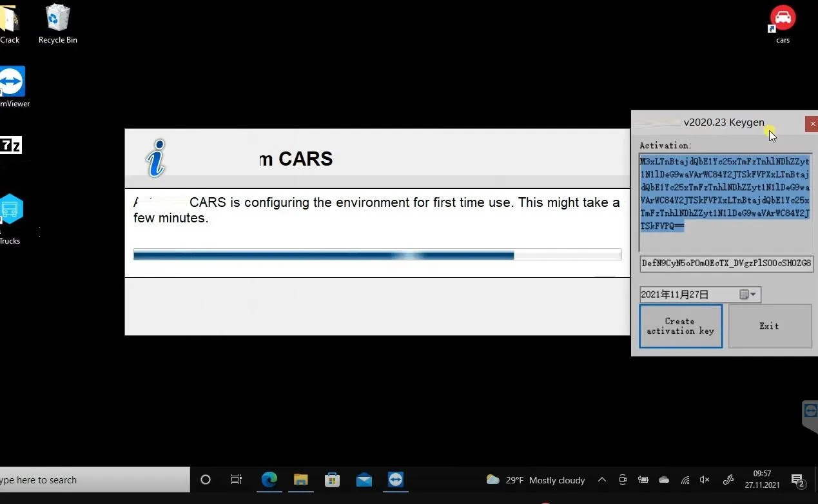Image resolution: width=818 pixels, height=504 pixels.
Task: Open the notification center icon
Action: point(798,480)
